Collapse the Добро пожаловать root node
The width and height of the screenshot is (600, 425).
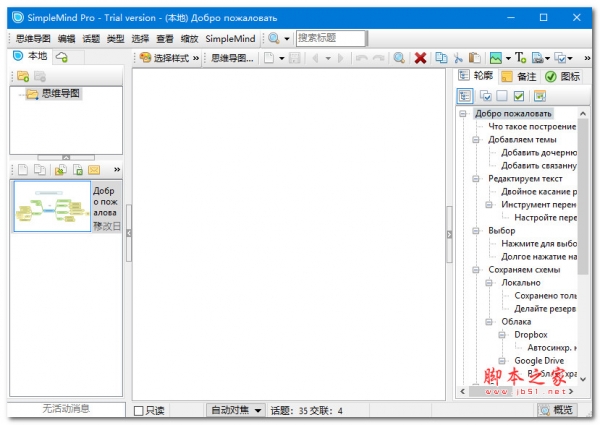(463, 114)
